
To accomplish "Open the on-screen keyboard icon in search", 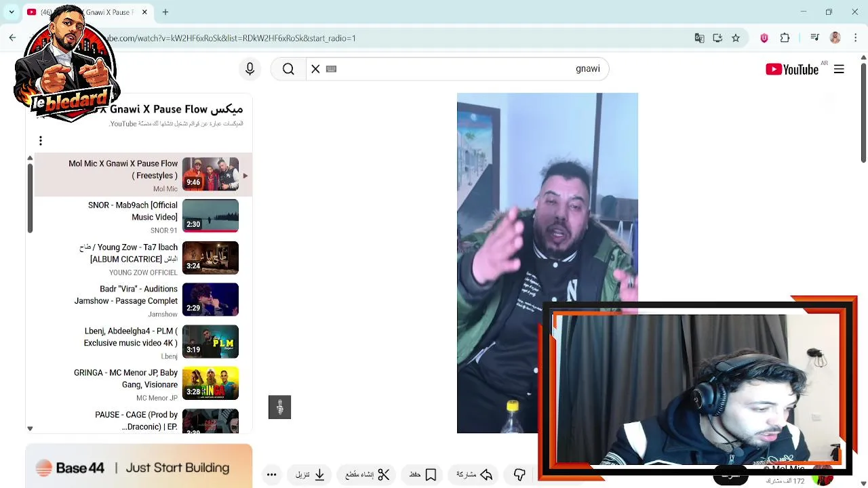I will (x=331, y=68).
